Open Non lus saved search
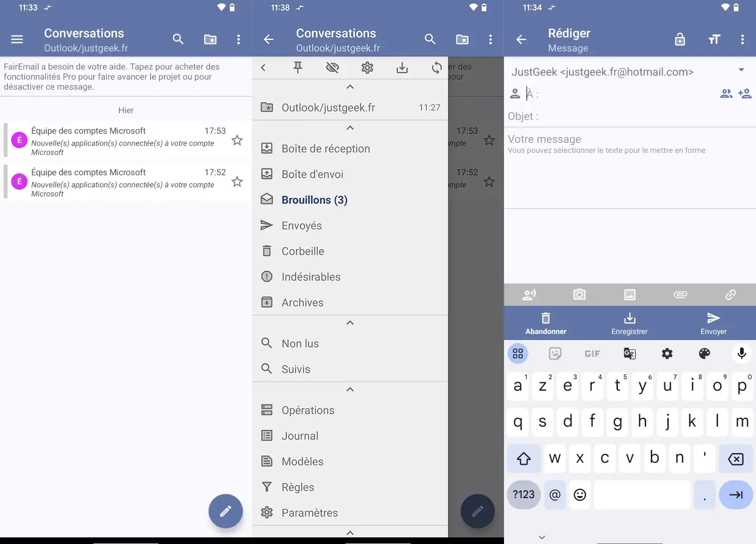 (350, 344)
